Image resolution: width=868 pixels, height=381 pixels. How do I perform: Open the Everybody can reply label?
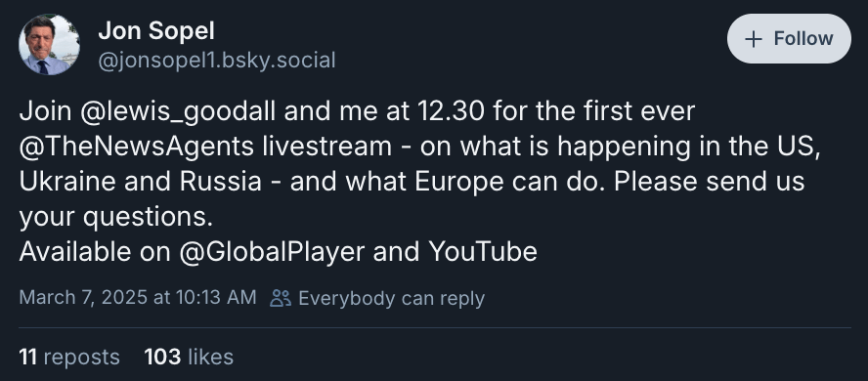pos(391,299)
